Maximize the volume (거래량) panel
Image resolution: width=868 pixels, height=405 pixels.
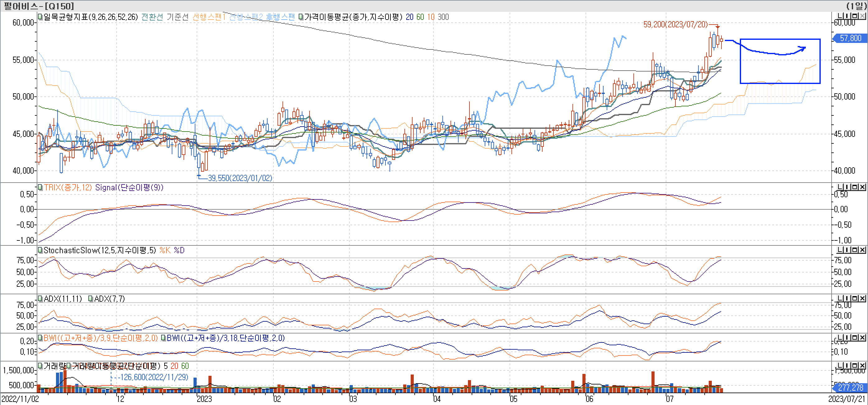point(855,365)
